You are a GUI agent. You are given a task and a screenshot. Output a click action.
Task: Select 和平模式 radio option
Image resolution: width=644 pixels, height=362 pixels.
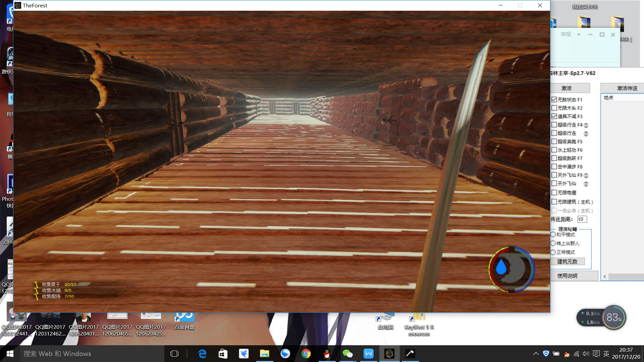pyautogui.click(x=553, y=235)
